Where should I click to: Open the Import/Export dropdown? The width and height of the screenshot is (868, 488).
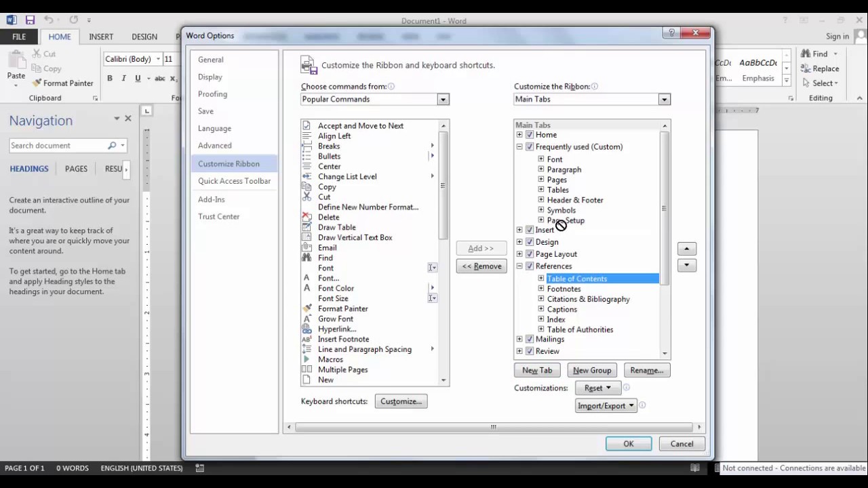click(x=606, y=405)
